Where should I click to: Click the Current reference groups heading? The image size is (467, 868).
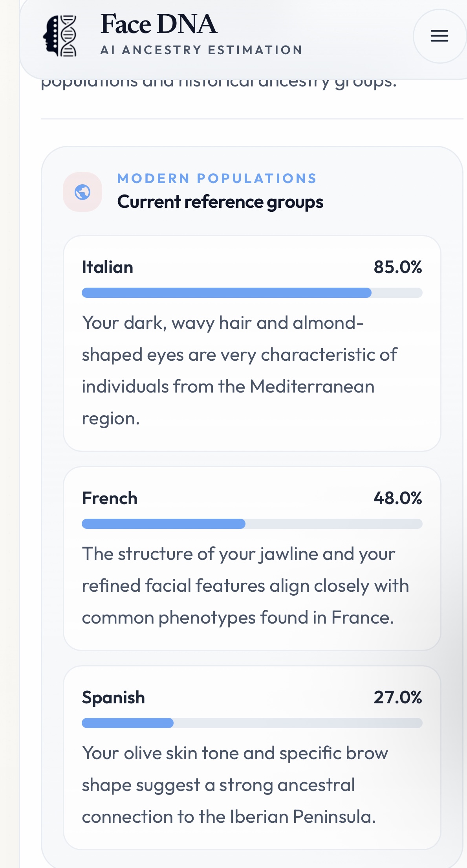(x=220, y=202)
